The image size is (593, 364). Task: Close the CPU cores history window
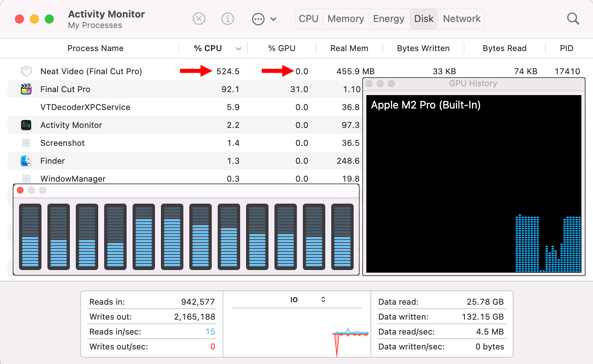[21, 190]
